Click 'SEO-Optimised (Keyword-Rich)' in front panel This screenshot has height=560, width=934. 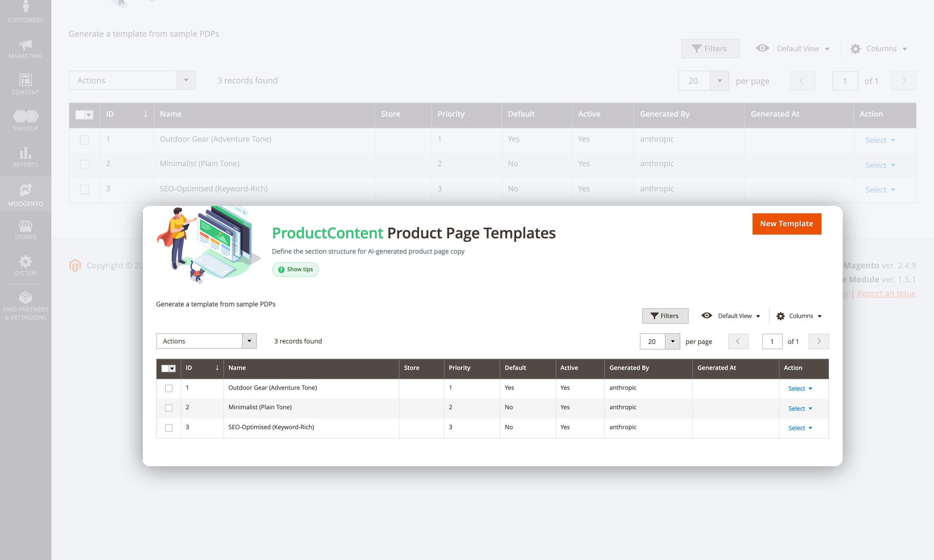pos(271,427)
